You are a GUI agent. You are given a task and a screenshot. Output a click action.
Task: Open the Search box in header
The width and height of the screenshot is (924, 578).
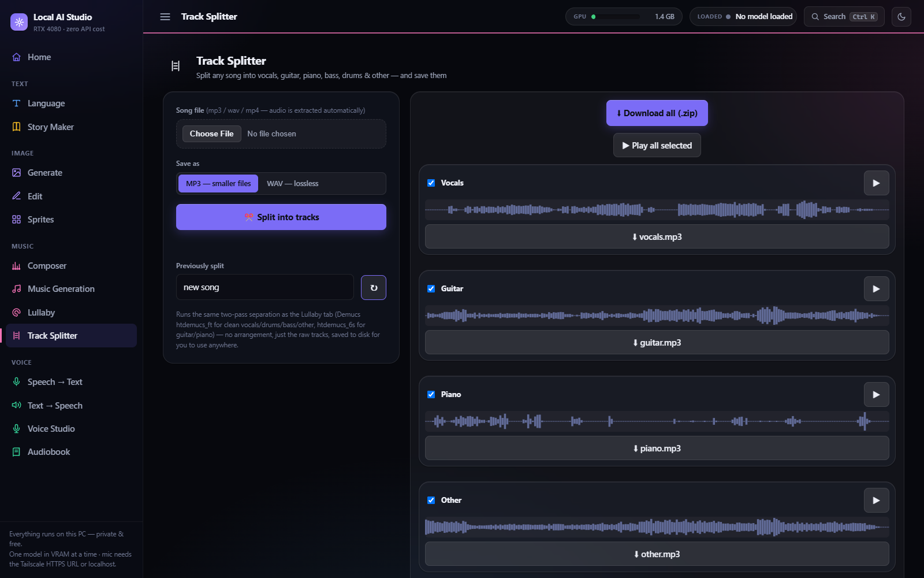(x=844, y=17)
